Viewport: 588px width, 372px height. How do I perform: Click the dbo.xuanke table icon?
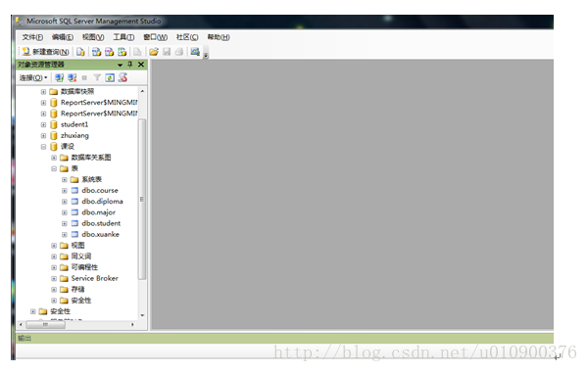click(74, 234)
